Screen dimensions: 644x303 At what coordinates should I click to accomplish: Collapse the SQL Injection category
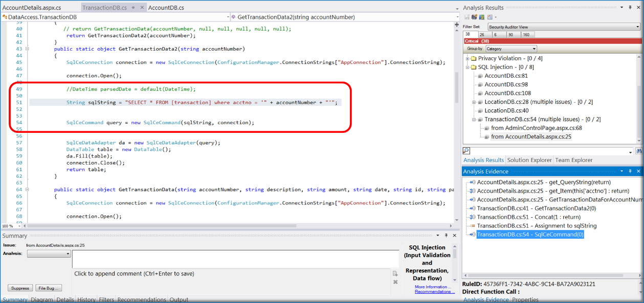point(467,67)
